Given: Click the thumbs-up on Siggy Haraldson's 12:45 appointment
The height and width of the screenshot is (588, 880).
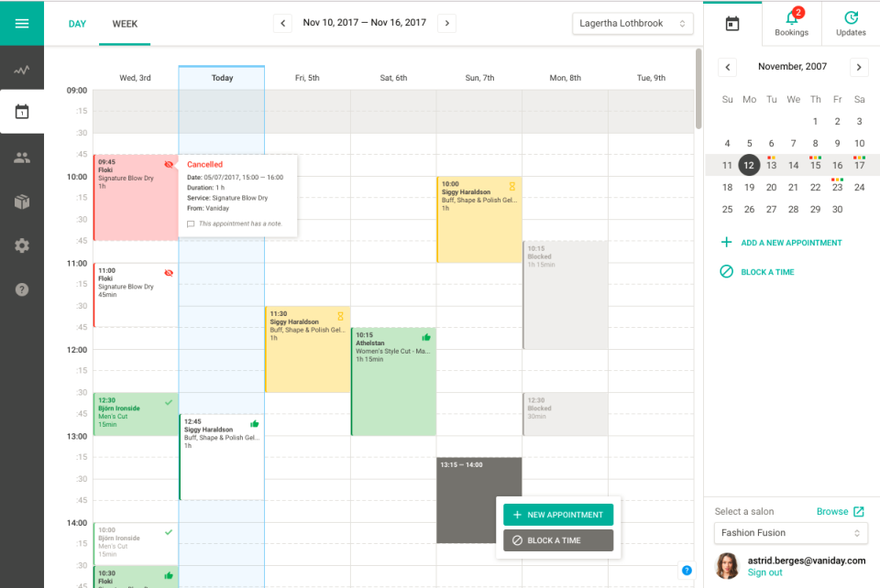Looking at the screenshot, I should [x=254, y=423].
